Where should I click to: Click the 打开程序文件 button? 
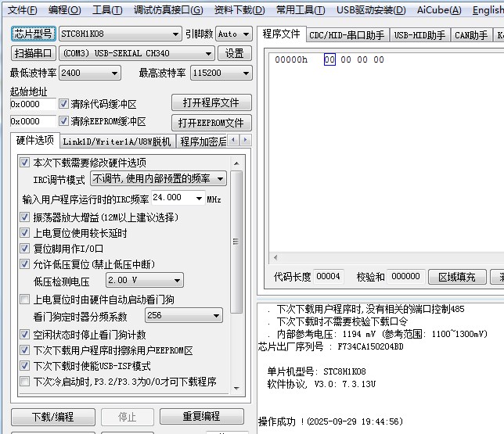coord(211,103)
